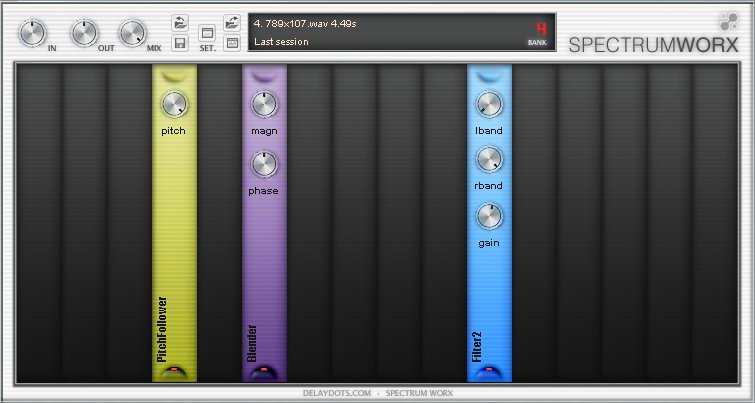
Task: Click the OUT gain knob
Action: pos(84,33)
